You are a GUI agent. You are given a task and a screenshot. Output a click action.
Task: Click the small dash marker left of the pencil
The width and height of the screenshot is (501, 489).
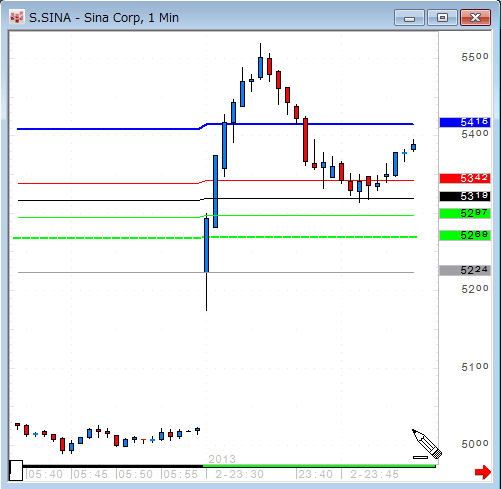(x=420, y=457)
